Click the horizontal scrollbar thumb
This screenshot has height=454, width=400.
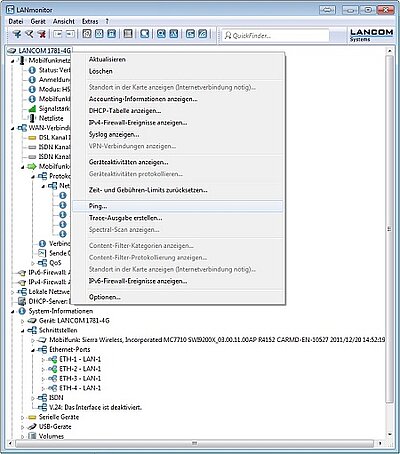pyautogui.click(x=195, y=444)
